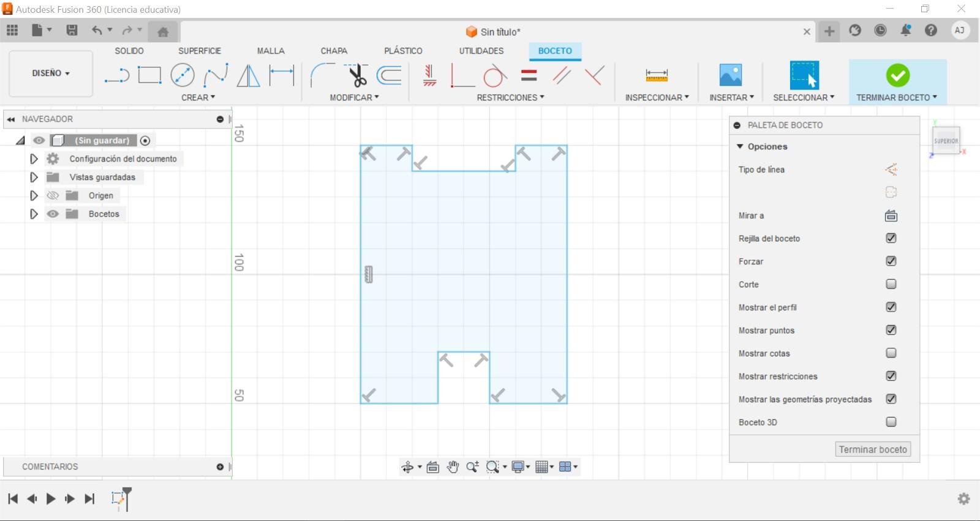980x521 pixels.
Task: Apply the Parallel constraint
Action: pyautogui.click(x=562, y=75)
